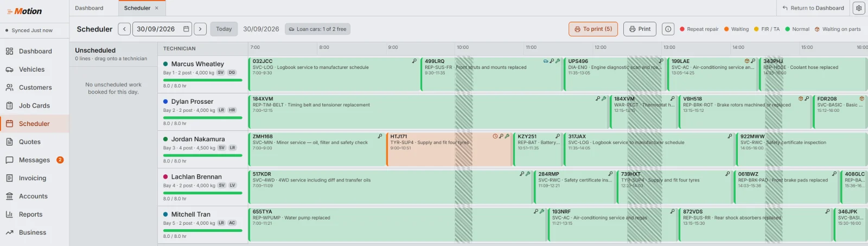This screenshot has width=868, height=246.
Task: Click the settings gear icon
Action: [x=858, y=8]
